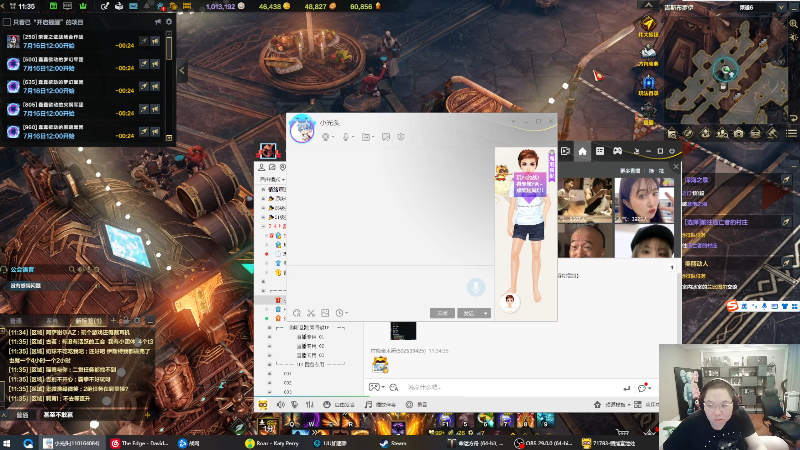Screen dimensions: 800x450
Task: Insert a picture using chat image icon
Action: pyautogui.click(x=325, y=313)
